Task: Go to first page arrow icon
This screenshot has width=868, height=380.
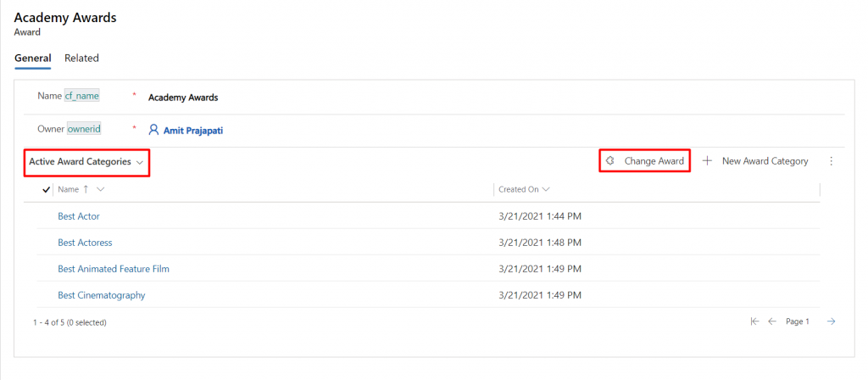Action: coord(754,321)
